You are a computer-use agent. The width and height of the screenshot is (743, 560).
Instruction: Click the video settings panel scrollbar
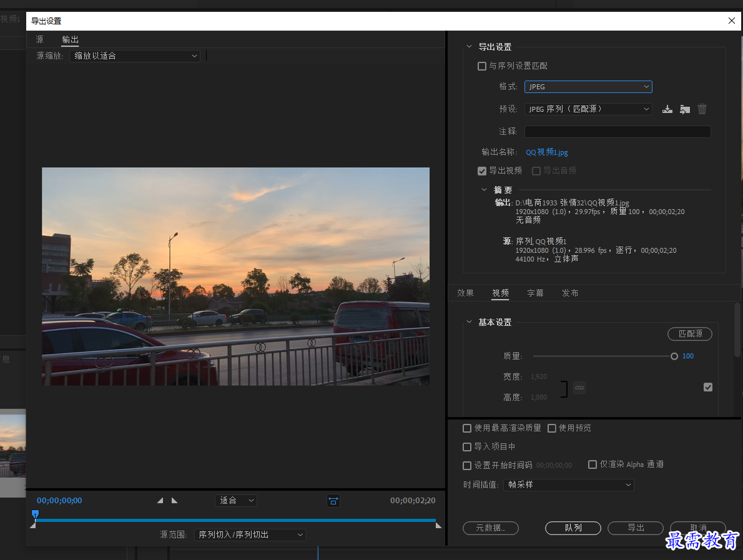point(737,330)
